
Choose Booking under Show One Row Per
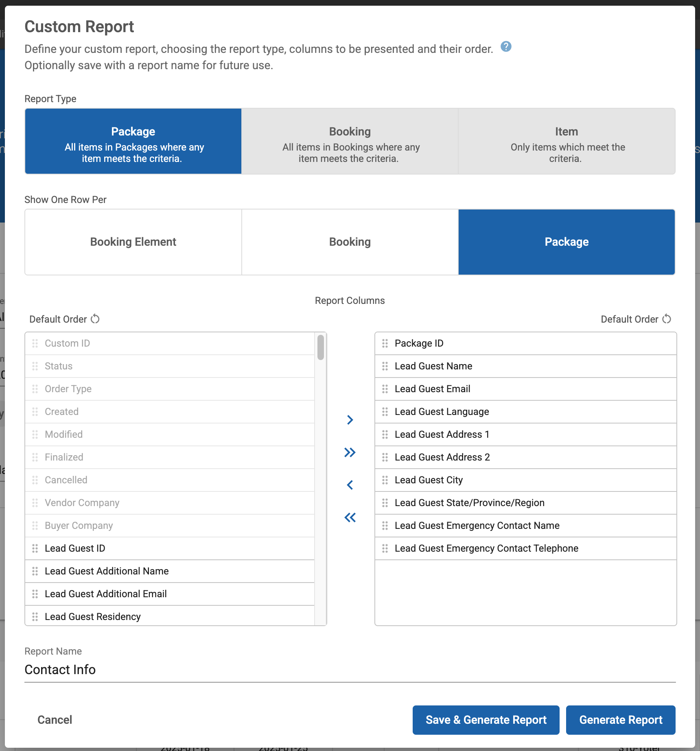tap(350, 242)
